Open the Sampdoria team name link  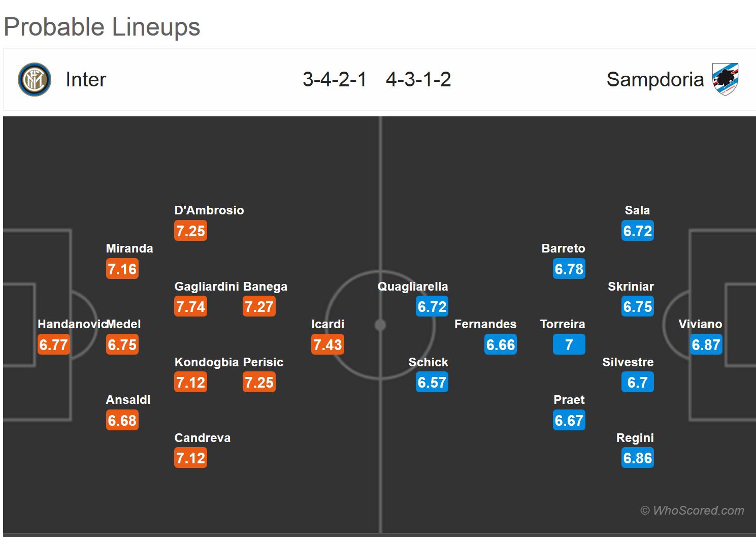pos(655,80)
